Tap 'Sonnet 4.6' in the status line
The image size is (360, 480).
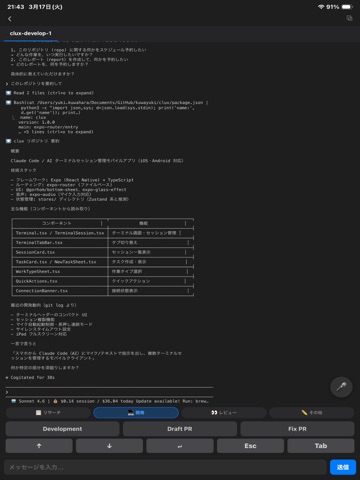pyautogui.click(x=32, y=401)
